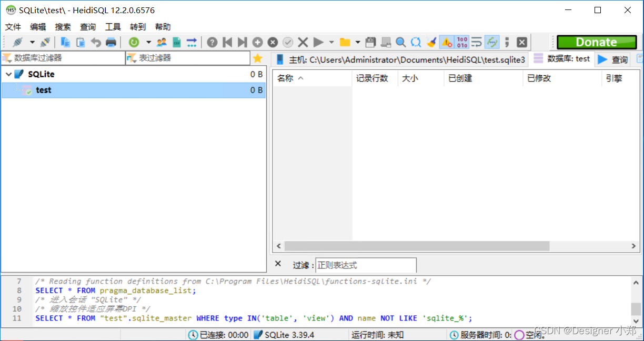The width and height of the screenshot is (644, 341).
Task: Open the 查询 menu
Action: coord(88,27)
